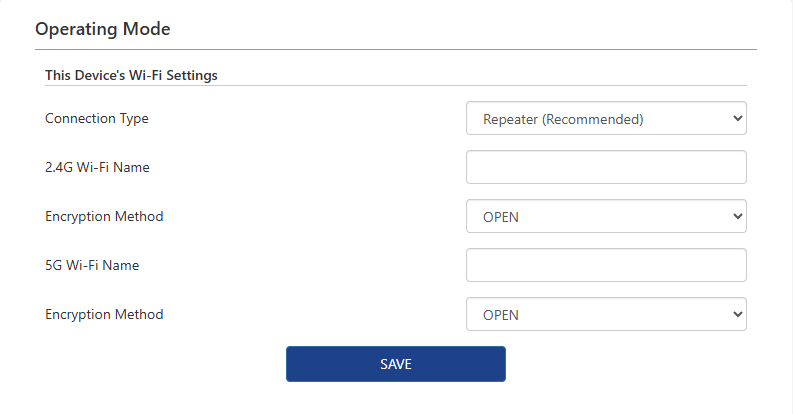This screenshot has height=414, width=793.
Task: Click This Device's Wi-Fi Settings section title
Action: point(131,75)
